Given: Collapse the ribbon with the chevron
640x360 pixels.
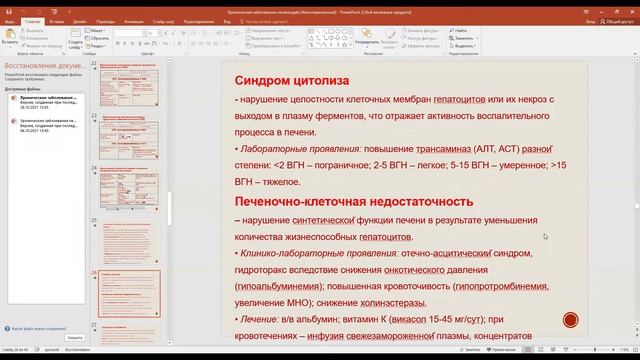Looking at the screenshot, I should (635, 53).
